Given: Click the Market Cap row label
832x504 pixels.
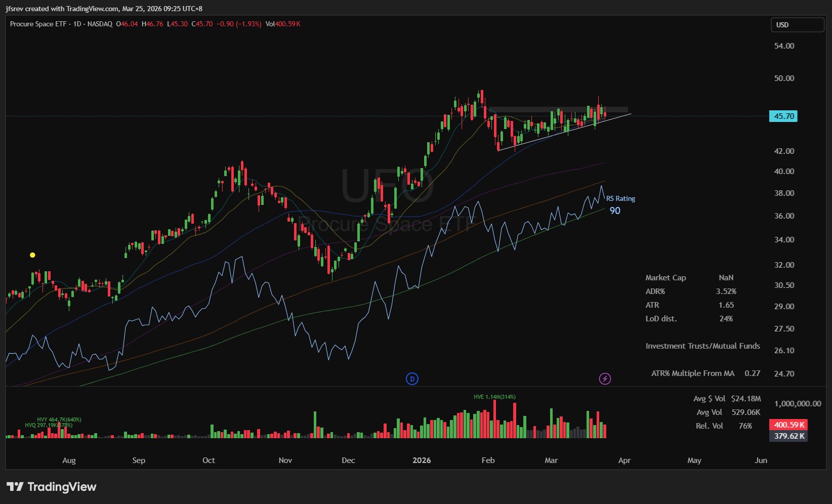Looking at the screenshot, I should point(665,277).
